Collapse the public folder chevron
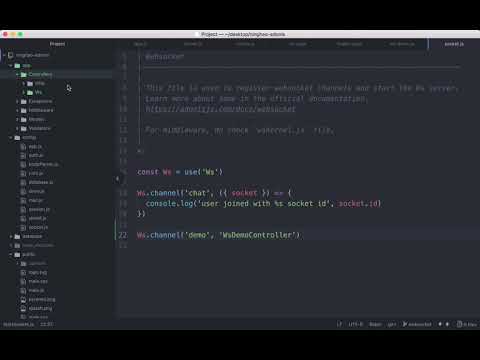 pos(11,254)
